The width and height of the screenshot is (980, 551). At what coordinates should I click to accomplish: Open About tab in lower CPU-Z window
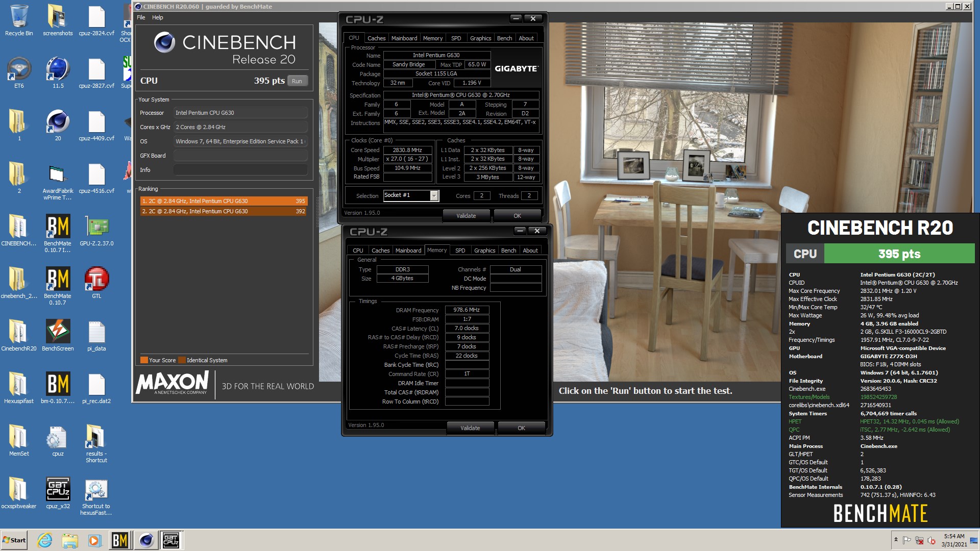530,251
